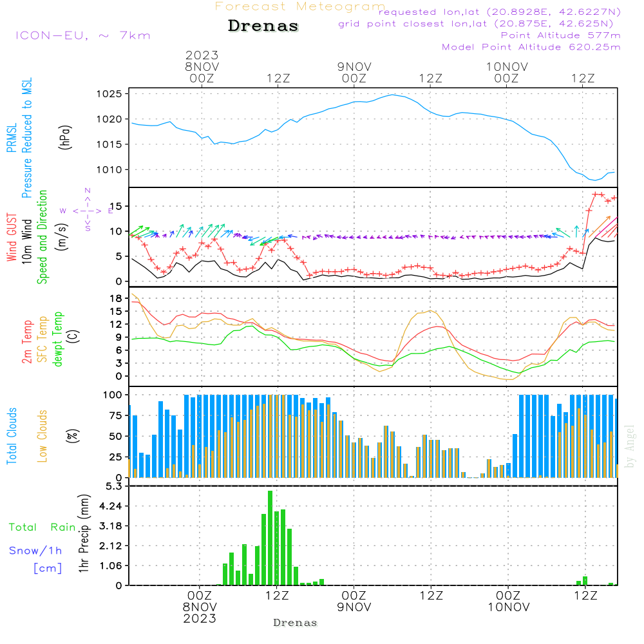Click the '1010' pressure axis value
Image resolution: width=644 pixels, height=644 pixels.
point(109,169)
